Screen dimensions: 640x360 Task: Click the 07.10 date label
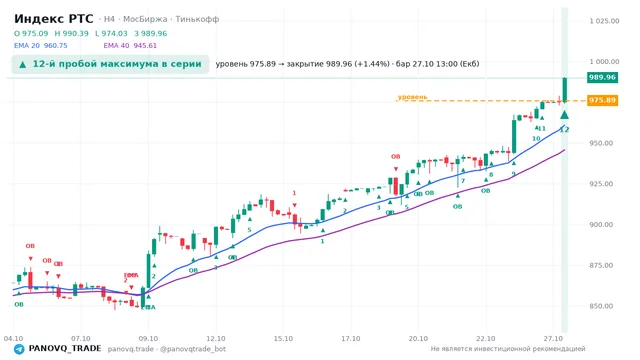80,339
